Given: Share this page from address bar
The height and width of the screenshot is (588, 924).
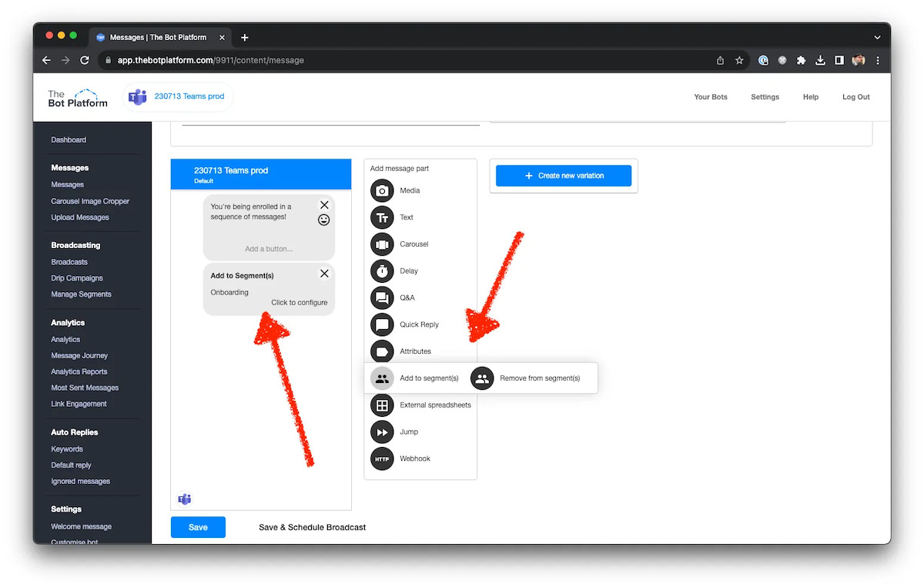Looking at the screenshot, I should (721, 60).
